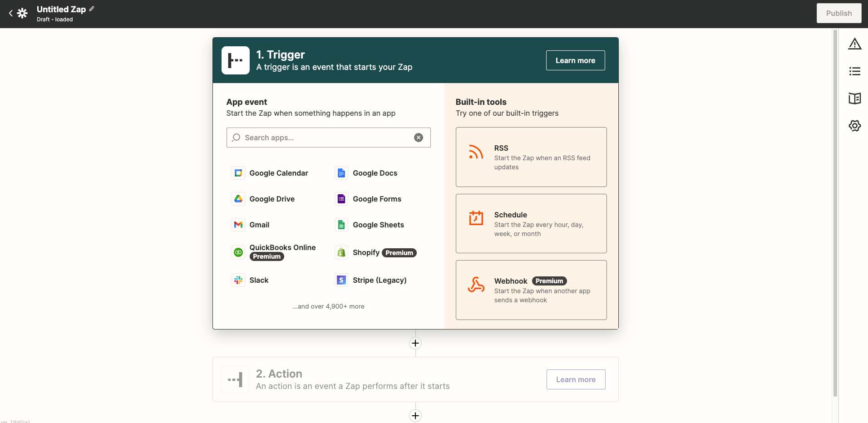The width and height of the screenshot is (868, 423).
Task: Click the page vertical scrollbar
Action: tap(835, 213)
